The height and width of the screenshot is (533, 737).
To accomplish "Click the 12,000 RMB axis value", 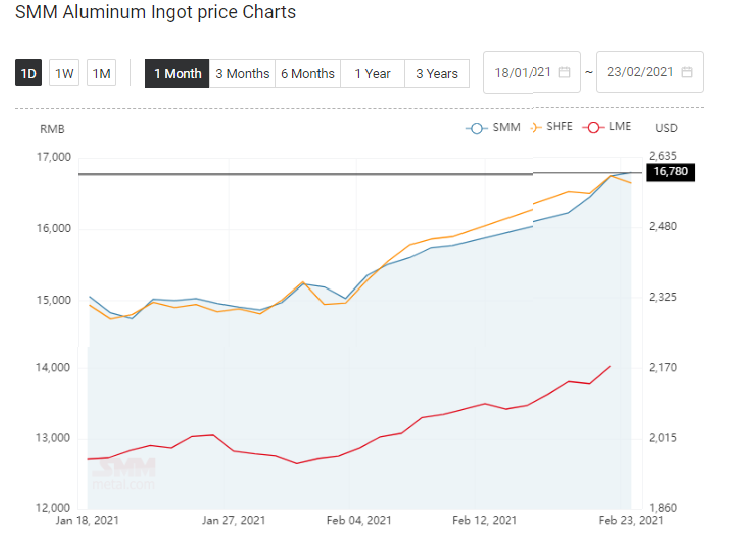I will (x=53, y=508).
